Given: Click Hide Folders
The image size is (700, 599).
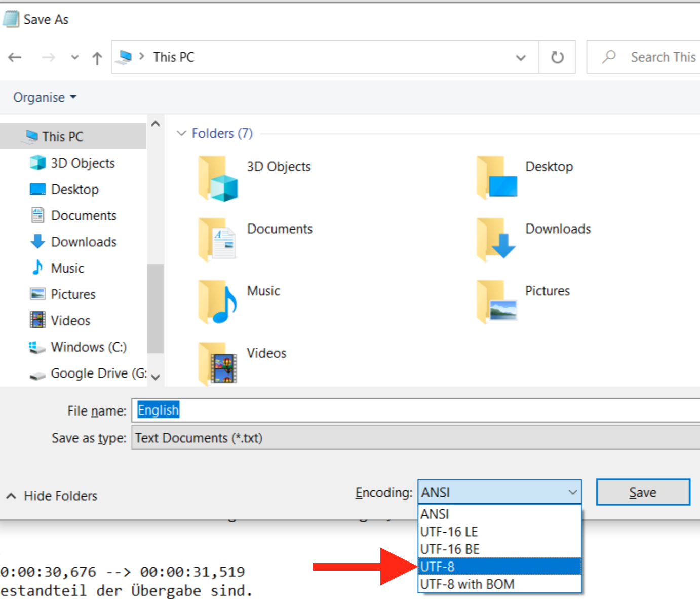Looking at the screenshot, I should 52,496.
